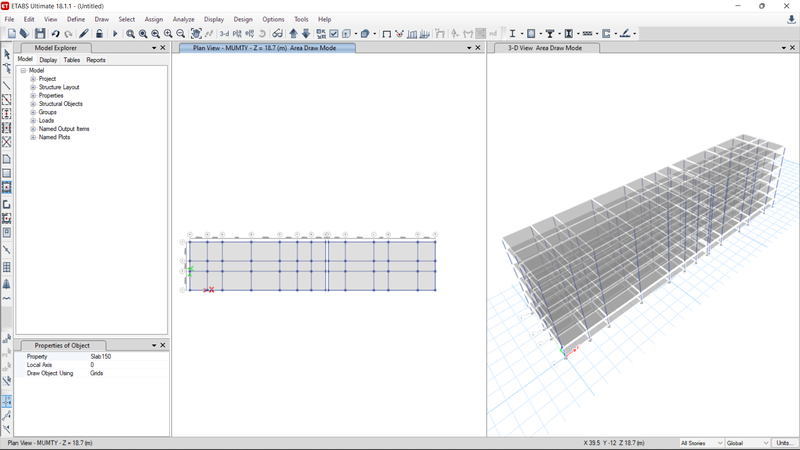Viewport: 800px width, 450px height.
Task: Expand the Structure Layout node
Action: (x=33, y=87)
